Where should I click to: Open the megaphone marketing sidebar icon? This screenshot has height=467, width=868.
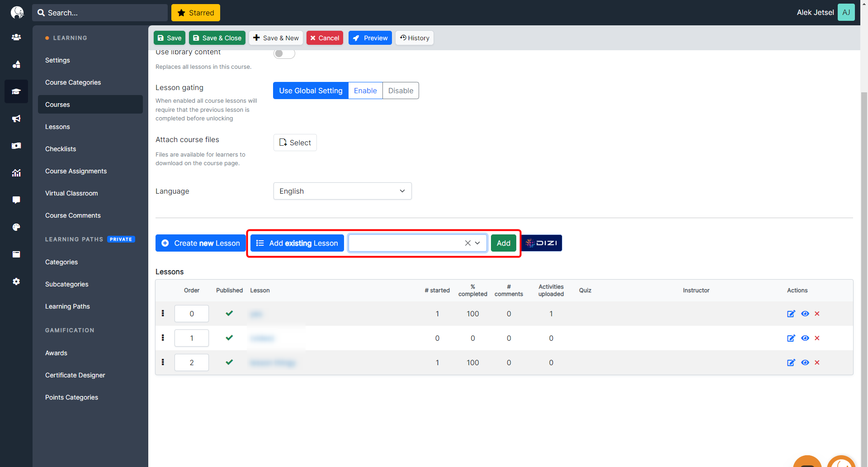point(16,119)
